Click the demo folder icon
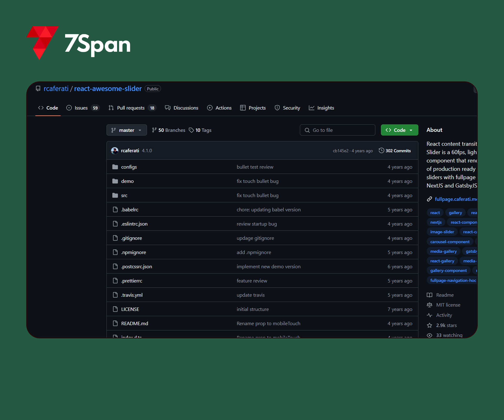Viewport: 504px width, 420px height. coord(115,181)
